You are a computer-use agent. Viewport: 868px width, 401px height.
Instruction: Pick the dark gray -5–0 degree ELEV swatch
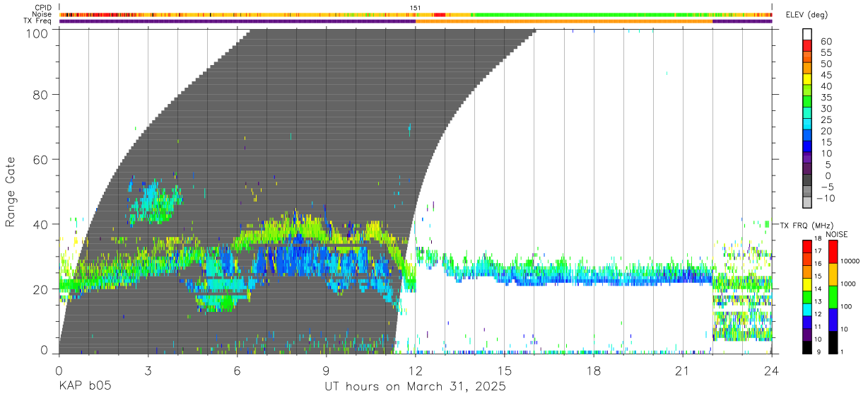click(x=807, y=180)
